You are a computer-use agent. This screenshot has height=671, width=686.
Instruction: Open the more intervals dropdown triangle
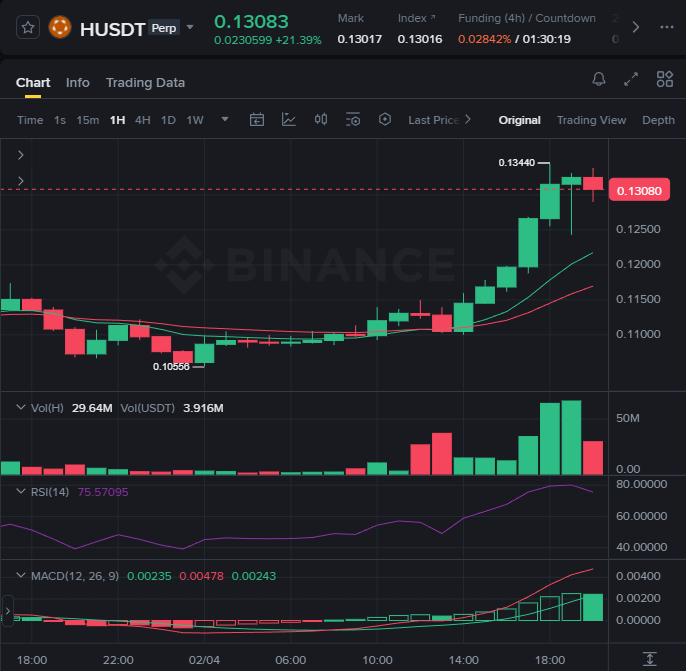225,119
